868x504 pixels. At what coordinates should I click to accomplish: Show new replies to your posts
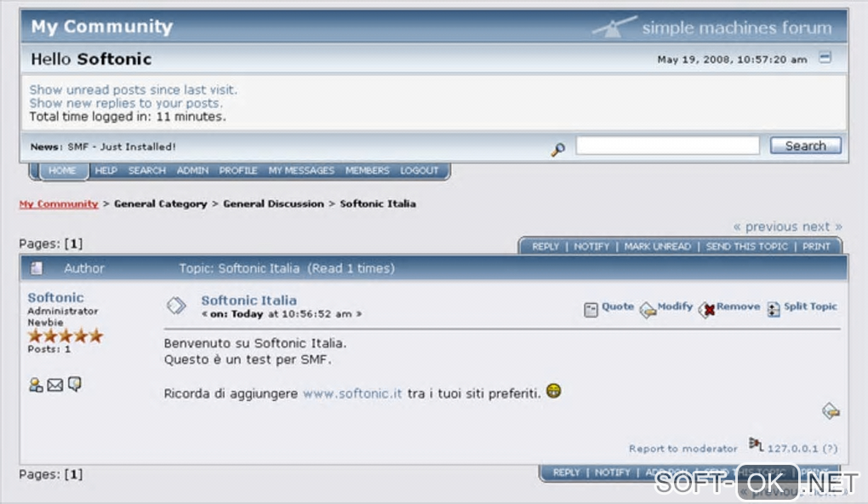pyautogui.click(x=126, y=103)
